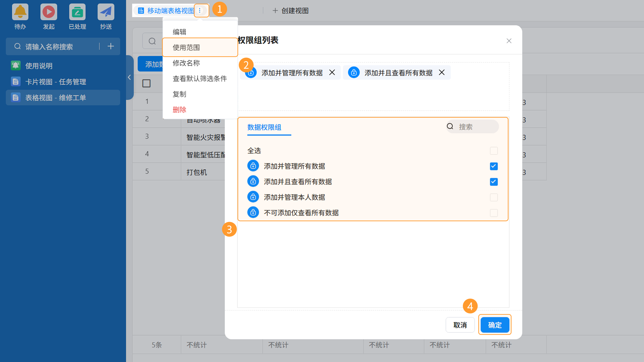Click the plus icon beside sidebar search
The height and width of the screenshot is (362, 644).
tap(111, 46)
